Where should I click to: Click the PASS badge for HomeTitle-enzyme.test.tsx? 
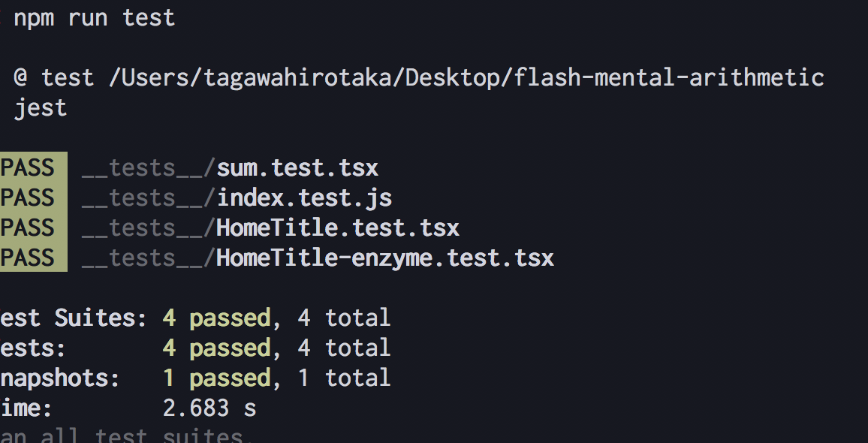click(x=33, y=257)
